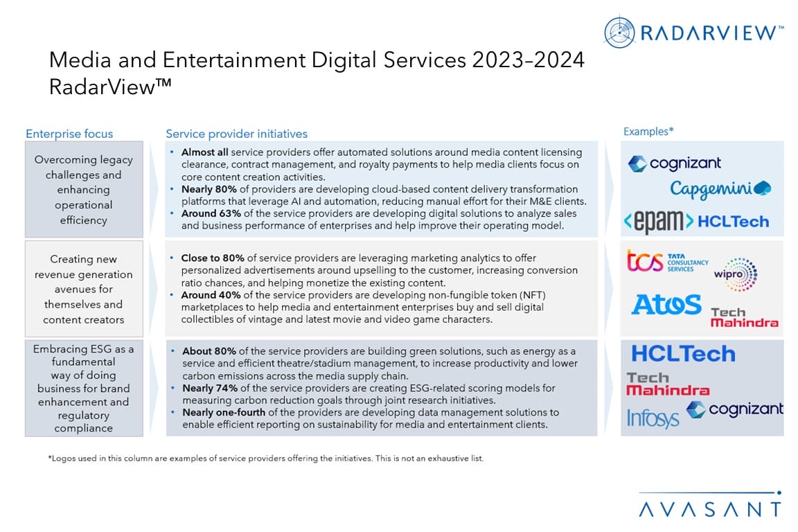The height and width of the screenshot is (532, 798).
Task: Click the EPAM logo
Action: click(x=658, y=222)
